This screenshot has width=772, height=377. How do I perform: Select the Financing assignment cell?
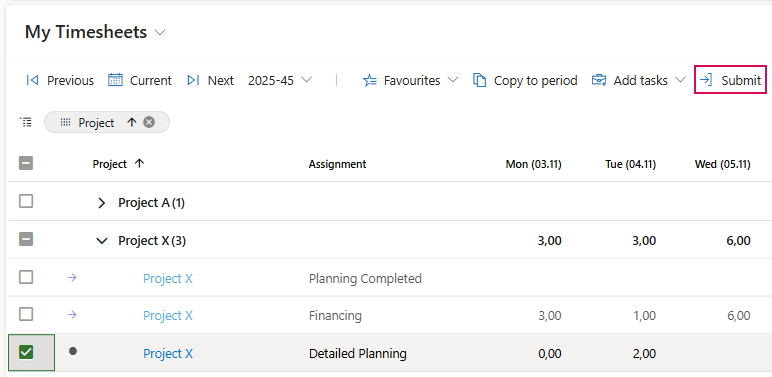335,315
